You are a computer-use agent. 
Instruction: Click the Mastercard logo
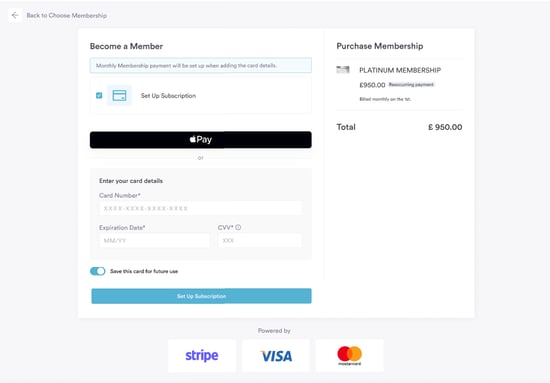coord(350,356)
